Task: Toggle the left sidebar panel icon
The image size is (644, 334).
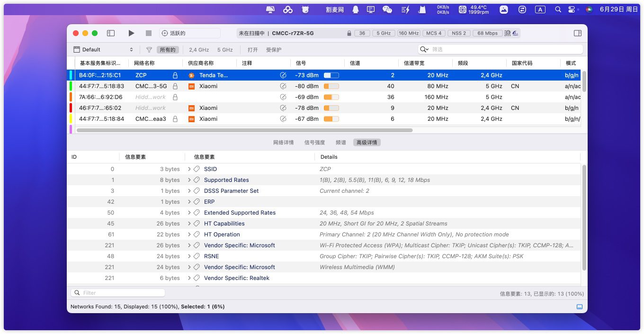Action: point(111,33)
